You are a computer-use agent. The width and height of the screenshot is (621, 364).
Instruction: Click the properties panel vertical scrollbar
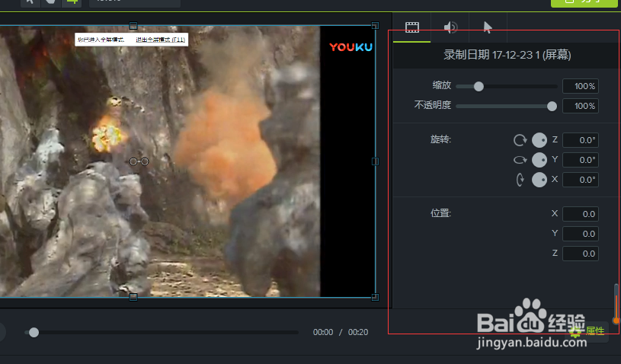point(616,304)
